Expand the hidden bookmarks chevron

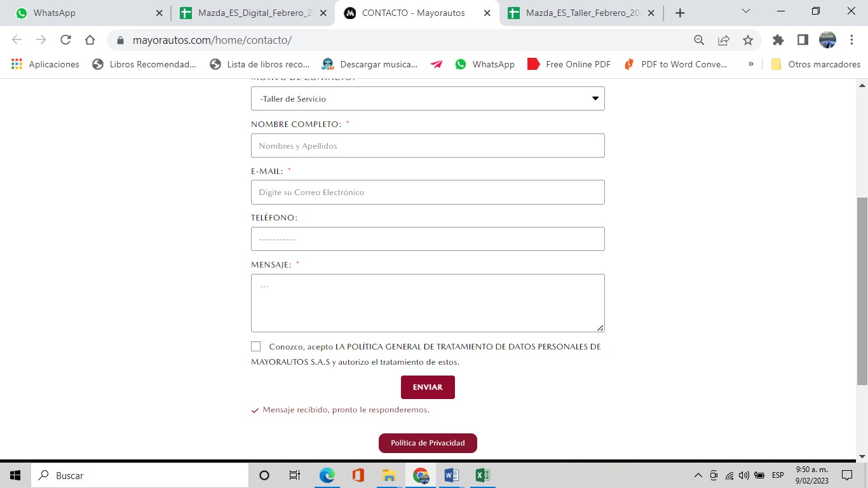(751, 64)
